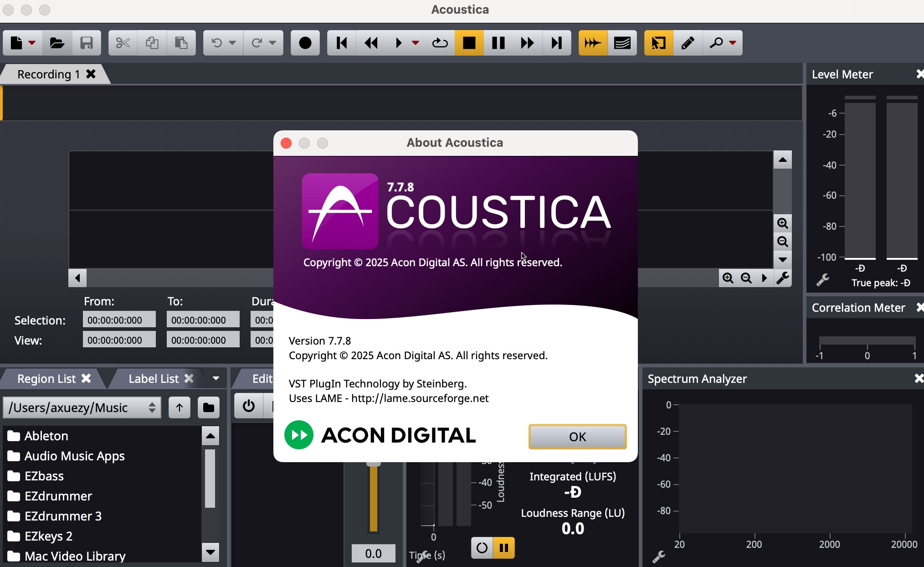Image resolution: width=924 pixels, height=567 pixels.
Task: Switch to the Label List tab
Action: click(x=154, y=379)
